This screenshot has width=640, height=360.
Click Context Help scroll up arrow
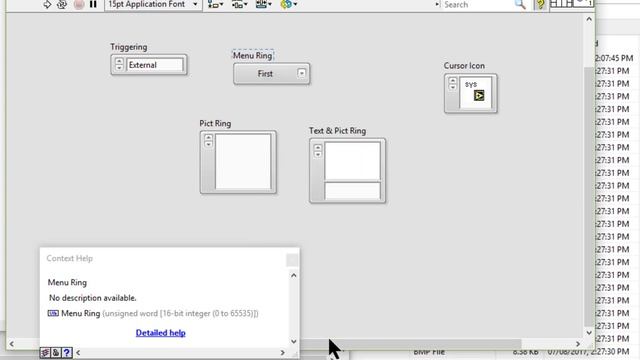pyautogui.click(x=293, y=276)
